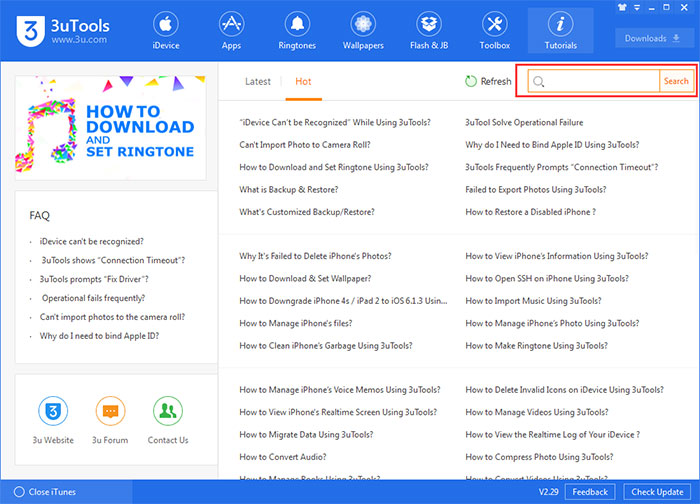The width and height of the screenshot is (700, 504).
Task: Open the Toolbox section
Action: click(495, 30)
